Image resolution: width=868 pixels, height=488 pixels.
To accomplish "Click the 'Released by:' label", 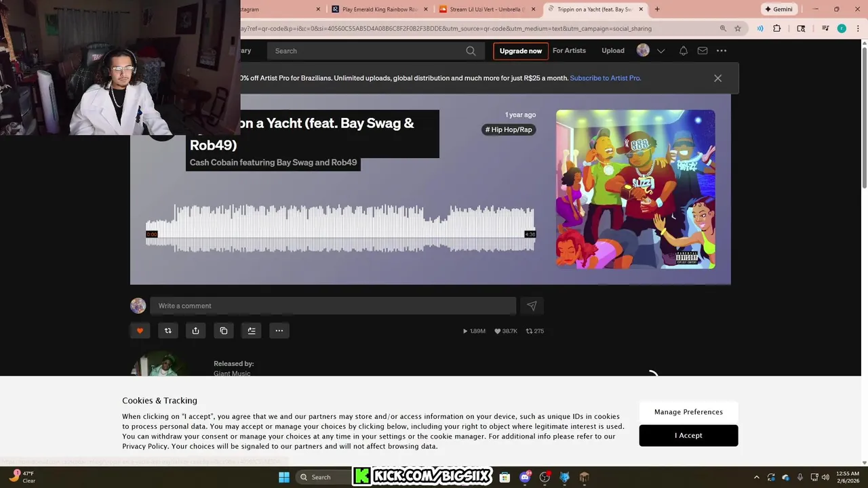I will (234, 364).
